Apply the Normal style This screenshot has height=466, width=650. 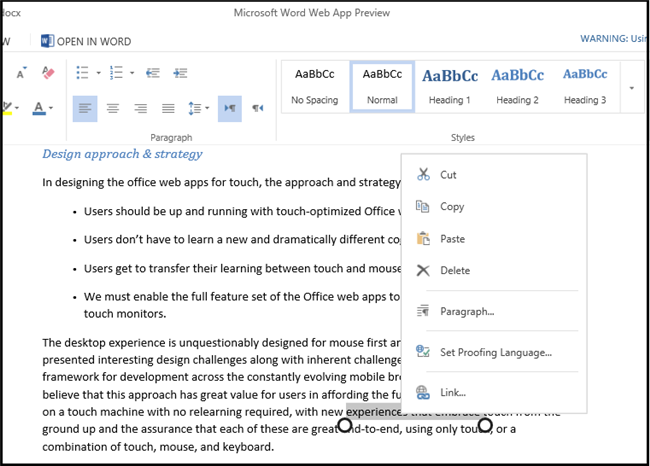click(x=382, y=87)
